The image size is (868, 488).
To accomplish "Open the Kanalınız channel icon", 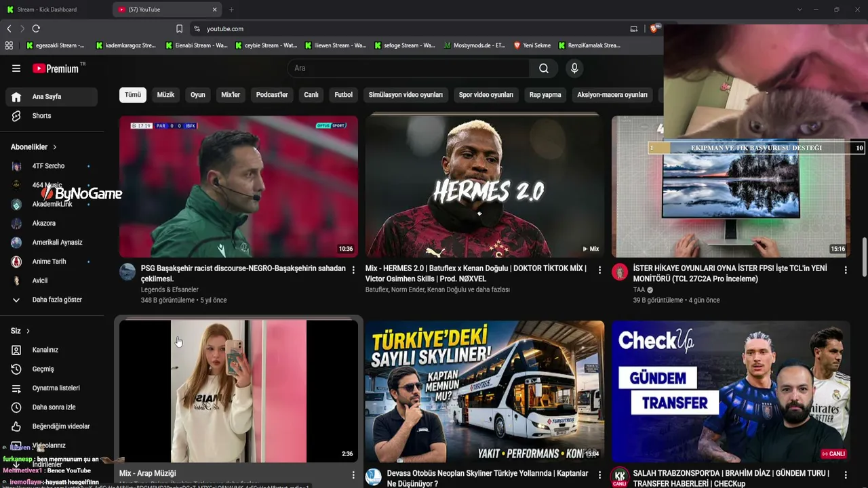I will click(16, 350).
